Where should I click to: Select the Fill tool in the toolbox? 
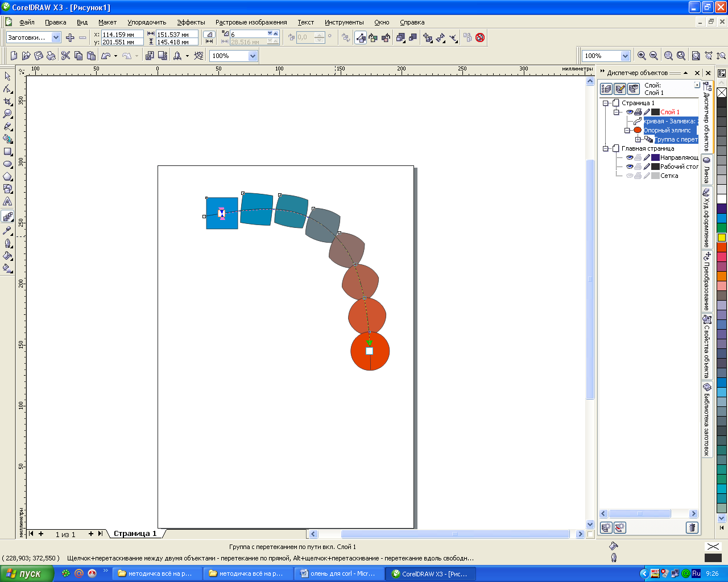point(7,256)
